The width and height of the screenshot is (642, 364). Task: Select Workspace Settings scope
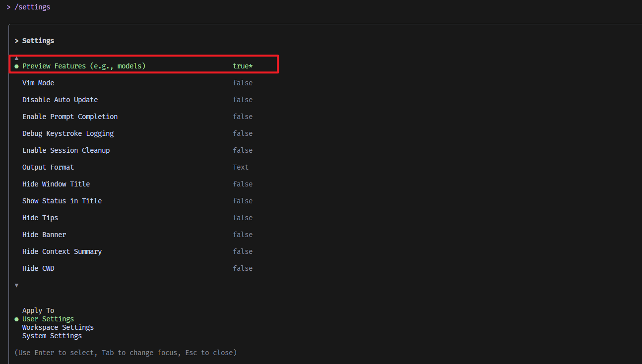[x=58, y=327]
